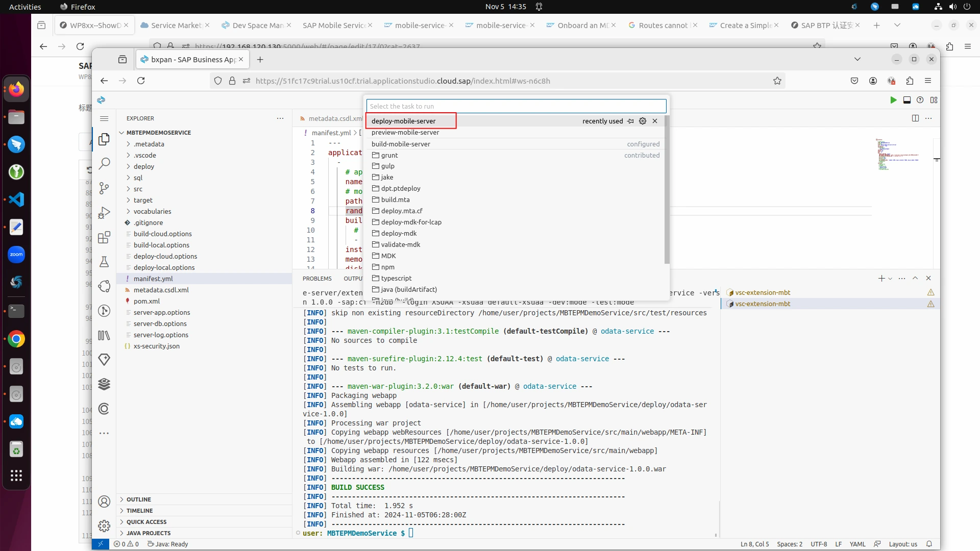Select the preview-mobile-server task
Screen dimensions: 980x551
pyautogui.click(x=515, y=132)
